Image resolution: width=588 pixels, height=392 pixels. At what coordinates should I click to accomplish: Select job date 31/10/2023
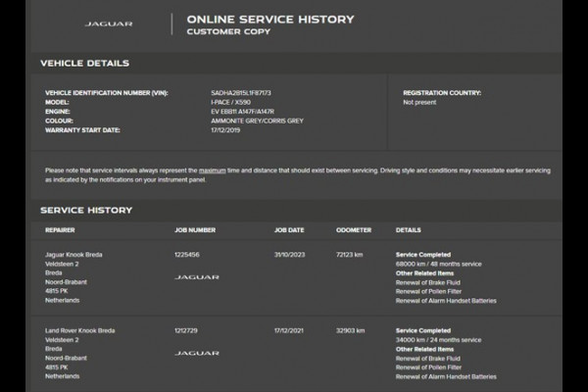click(289, 255)
